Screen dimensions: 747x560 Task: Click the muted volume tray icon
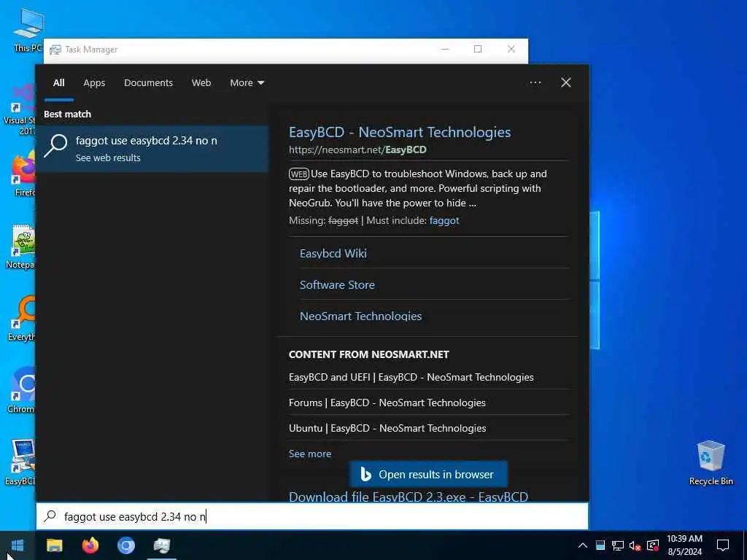click(x=635, y=545)
